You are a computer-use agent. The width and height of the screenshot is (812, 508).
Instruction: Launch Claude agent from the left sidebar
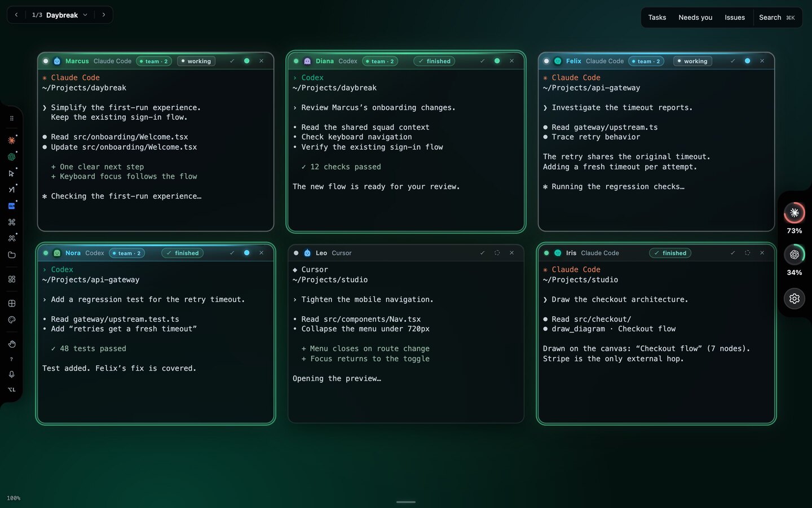pos(11,140)
